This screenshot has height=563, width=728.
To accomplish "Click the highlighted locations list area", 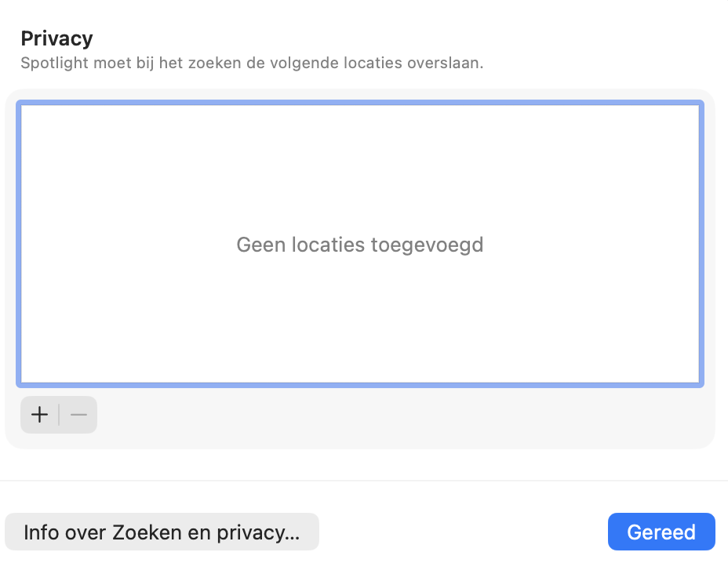I will 360,243.
